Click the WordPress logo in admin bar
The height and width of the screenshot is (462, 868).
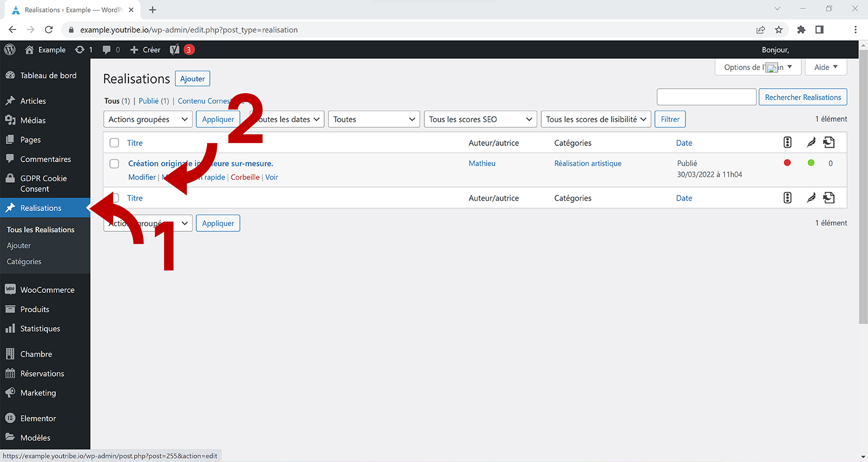[x=10, y=50]
